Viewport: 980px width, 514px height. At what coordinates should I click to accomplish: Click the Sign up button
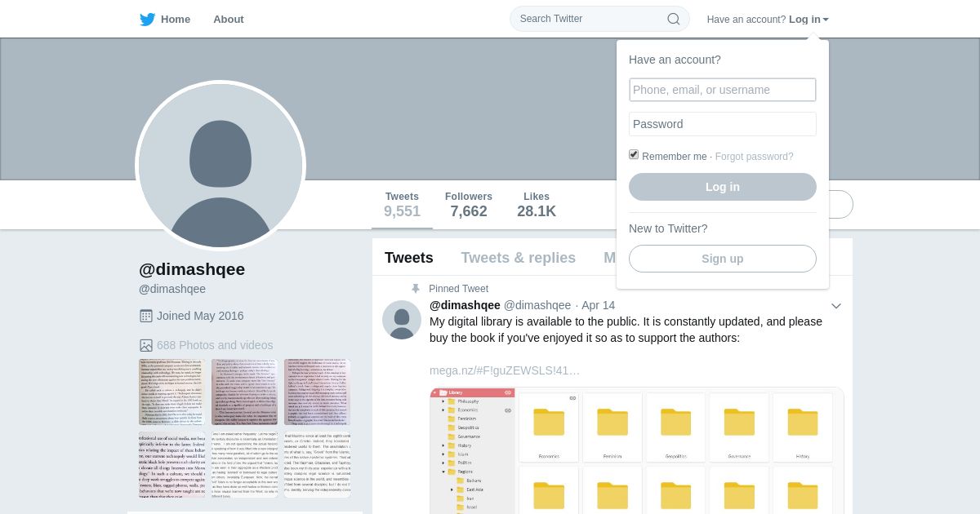pos(723,259)
